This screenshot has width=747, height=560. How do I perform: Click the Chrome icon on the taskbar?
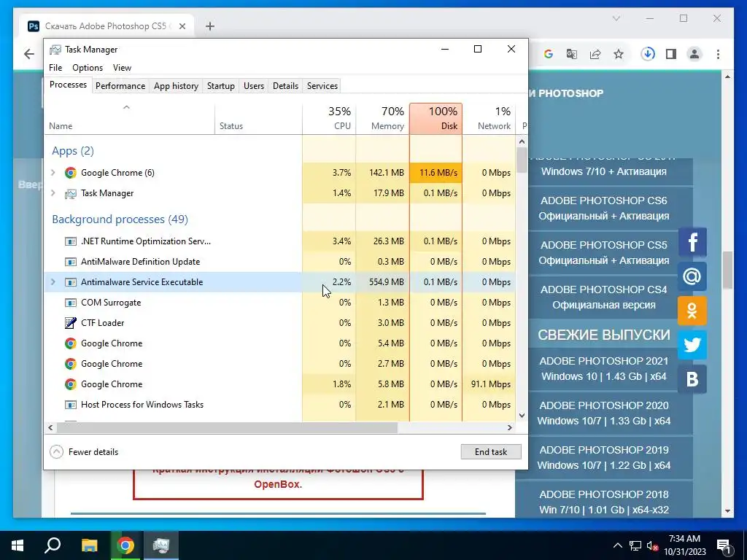125,545
